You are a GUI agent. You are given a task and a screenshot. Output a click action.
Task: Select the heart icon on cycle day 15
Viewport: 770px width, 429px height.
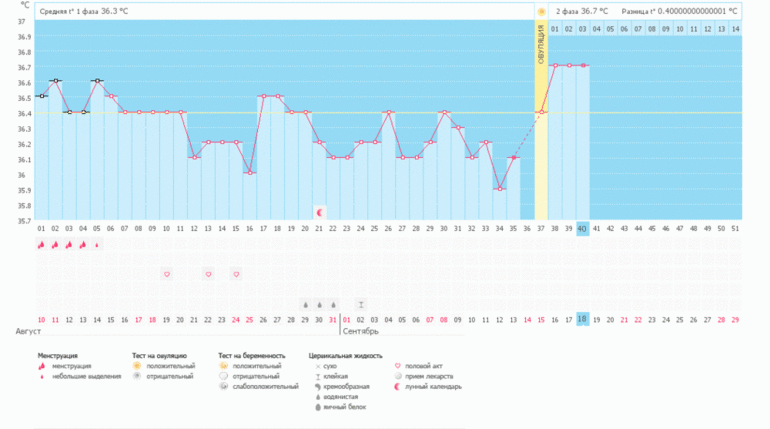[236, 274]
